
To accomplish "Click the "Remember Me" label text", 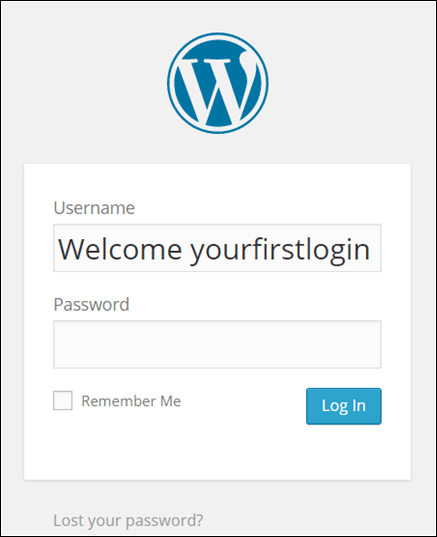I will pyautogui.click(x=131, y=401).
